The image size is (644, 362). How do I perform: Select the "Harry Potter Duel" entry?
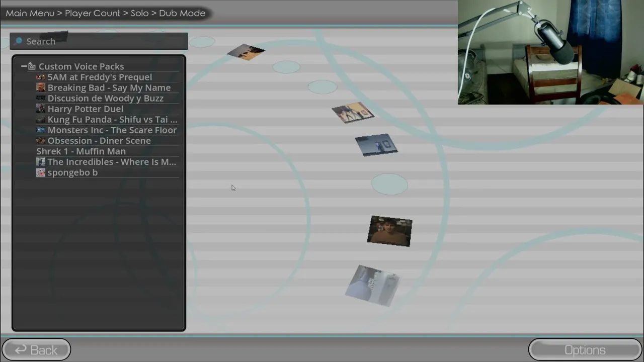click(86, 109)
